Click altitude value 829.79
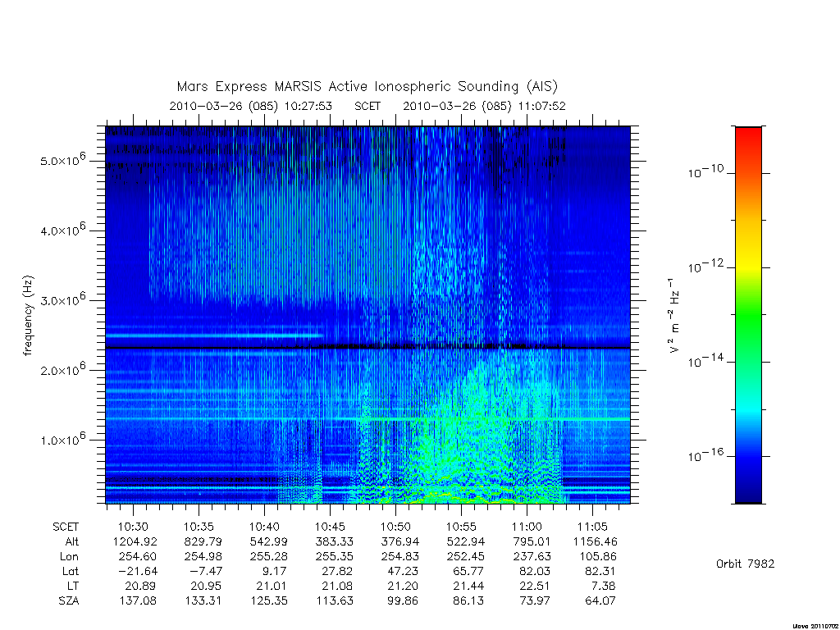 click(203, 541)
